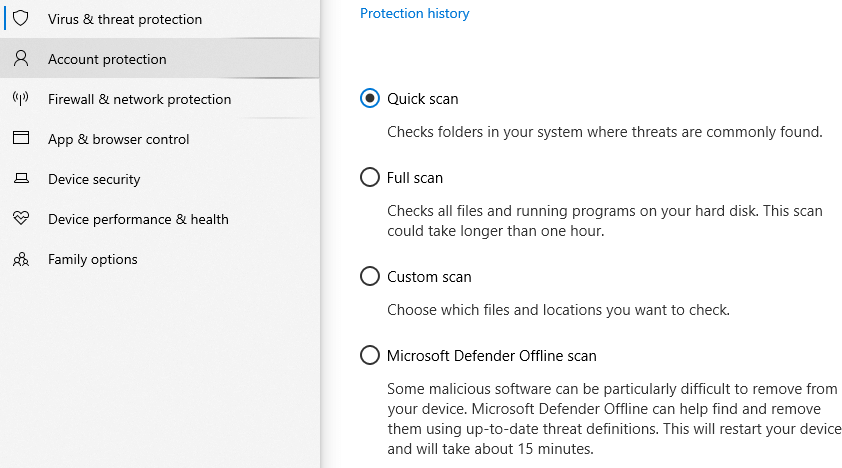Click the Full scan label text
Viewport: 842px width, 468px height.
click(x=415, y=178)
